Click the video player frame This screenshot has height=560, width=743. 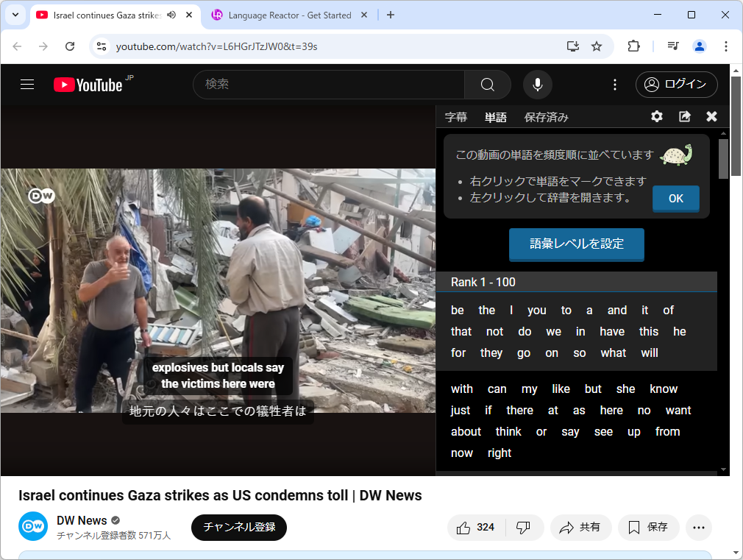[x=218, y=290]
